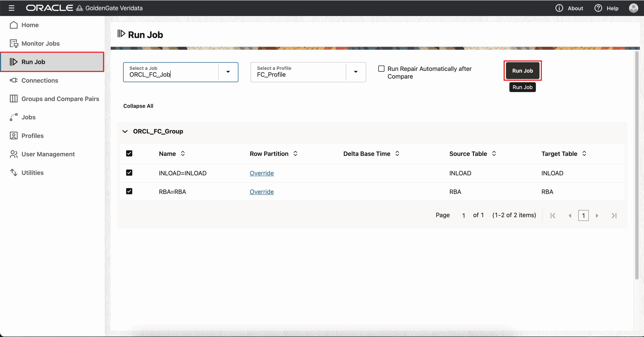Click the Help question mark icon
Viewport: 644px width, 337px height.
pyautogui.click(x=598, y=8)
